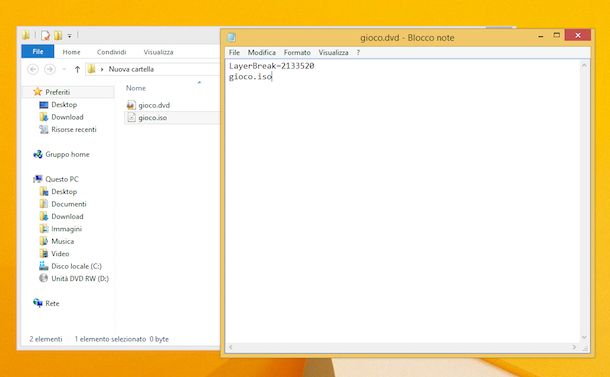610x377 pixels.
Task: Click Notepad vertical scrollbar down arrow
Action: point(584,338)
